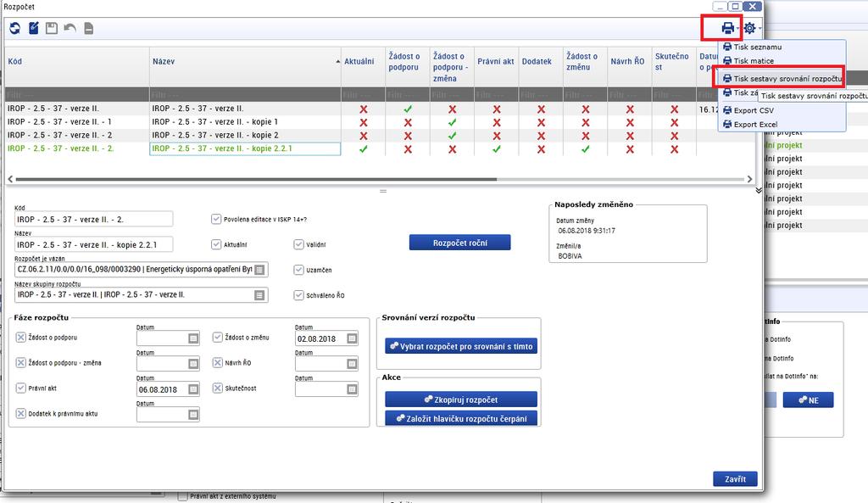Click the NE button in the background window
This screenshot has height=503, width=868.
(x=808, y=400)
